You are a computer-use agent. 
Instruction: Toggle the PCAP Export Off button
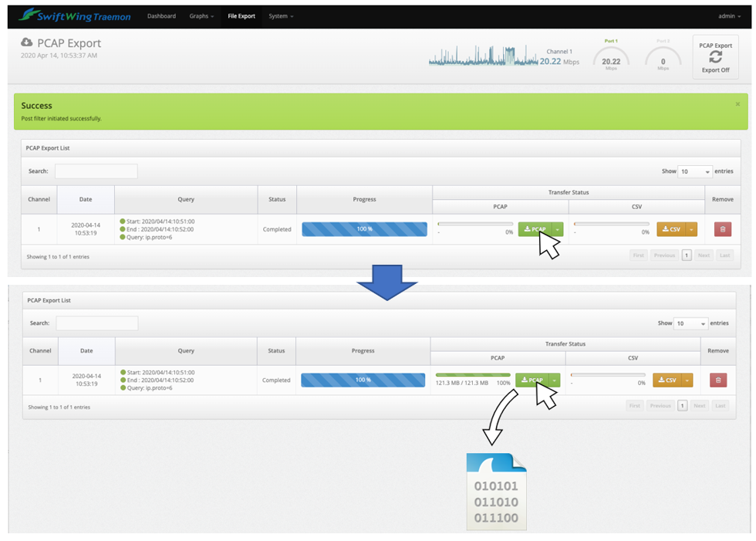coord(715,57)
